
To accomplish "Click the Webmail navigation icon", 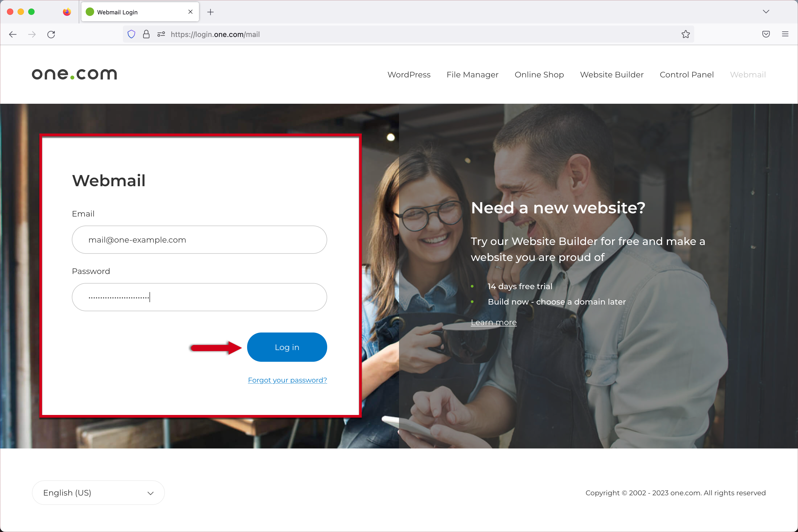I will [x=747, y=74].
